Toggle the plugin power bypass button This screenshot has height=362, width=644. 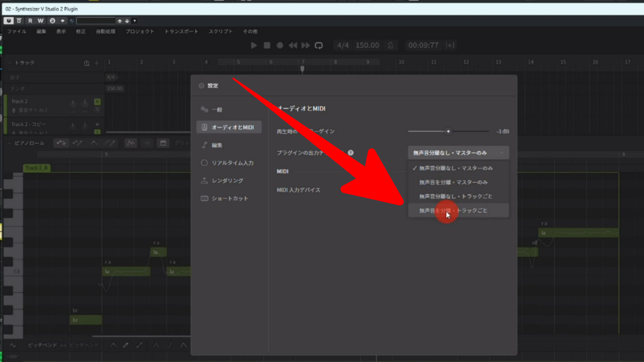tap(9, 21)
